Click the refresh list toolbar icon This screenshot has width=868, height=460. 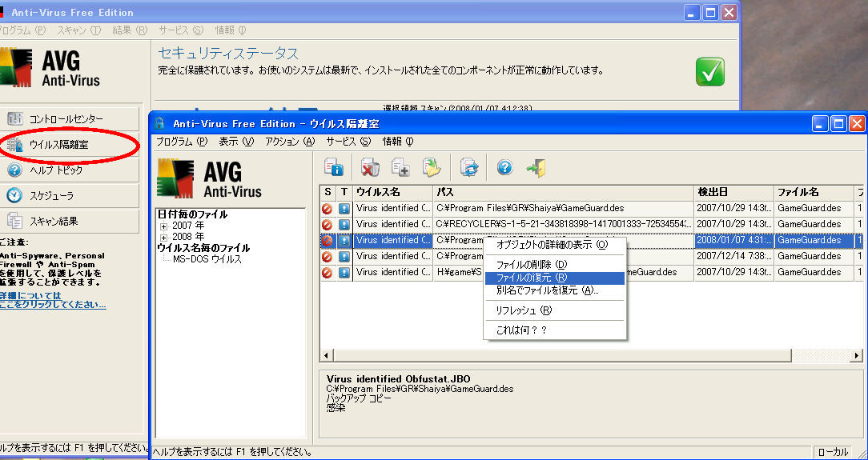[469, 167]
